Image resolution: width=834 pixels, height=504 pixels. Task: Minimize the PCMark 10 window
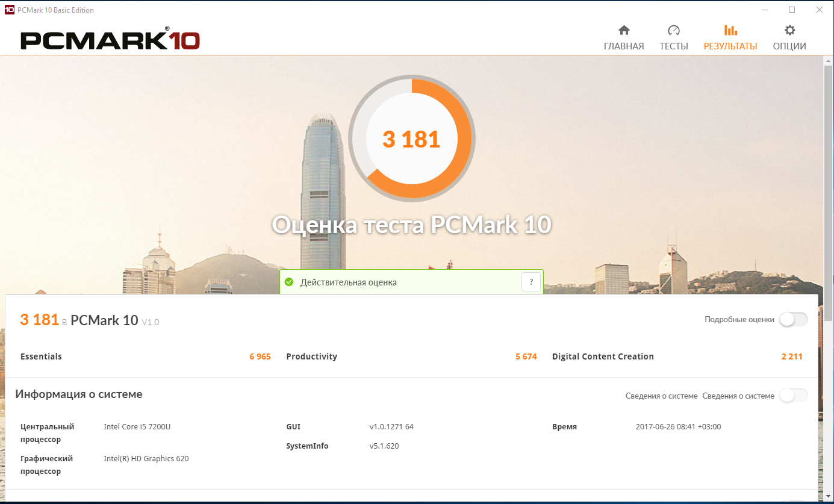tap(765, 10)
